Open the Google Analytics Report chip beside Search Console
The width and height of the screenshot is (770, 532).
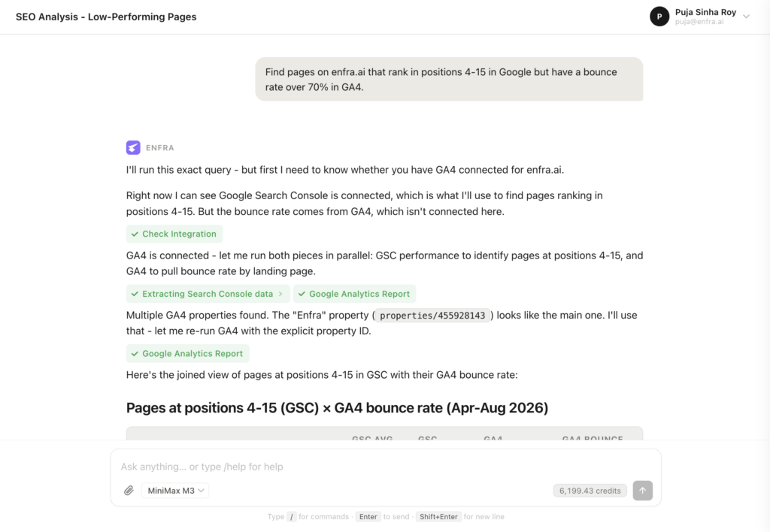tap(355, 294)
